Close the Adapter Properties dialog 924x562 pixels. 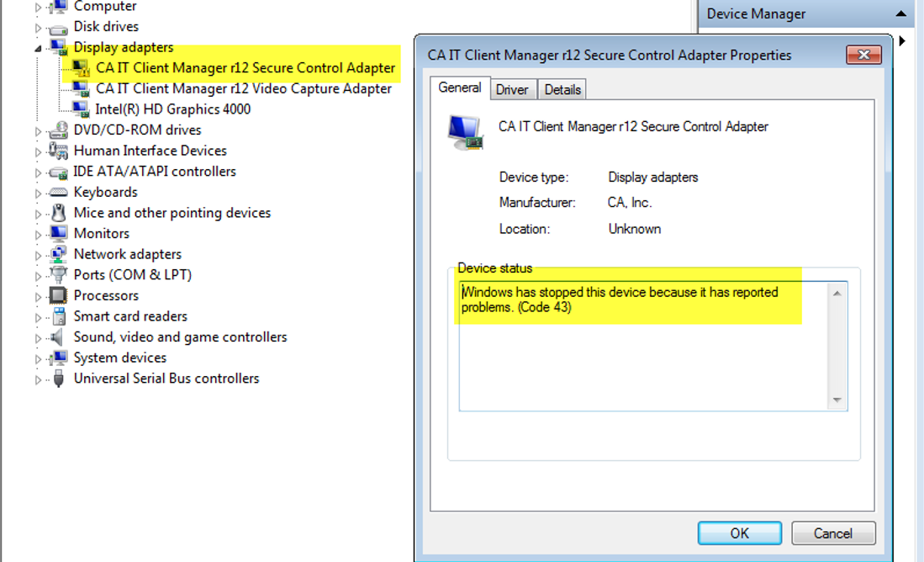(x=864, y=55)
